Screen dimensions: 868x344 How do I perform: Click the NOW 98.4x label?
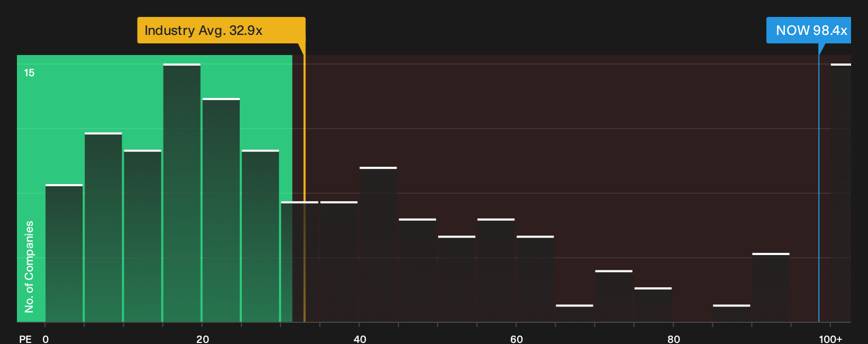(x=808, y=30)
